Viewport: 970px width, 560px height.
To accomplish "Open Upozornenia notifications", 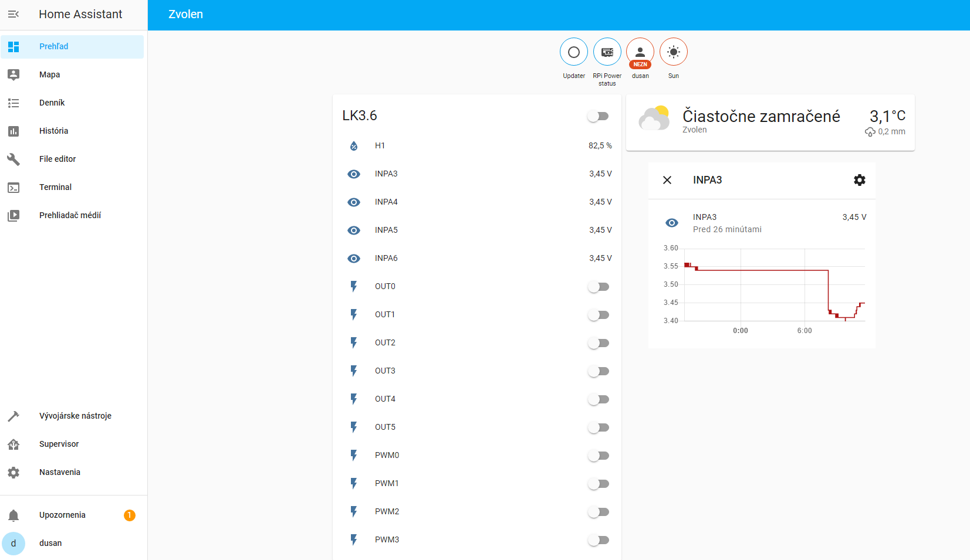I will (62, 515).
